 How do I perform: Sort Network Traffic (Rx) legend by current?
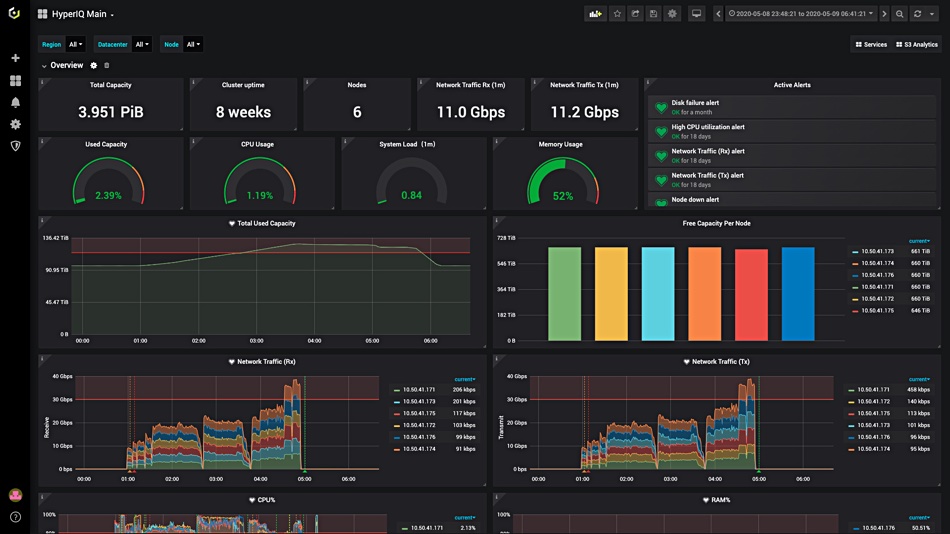[x=465, y=379]
